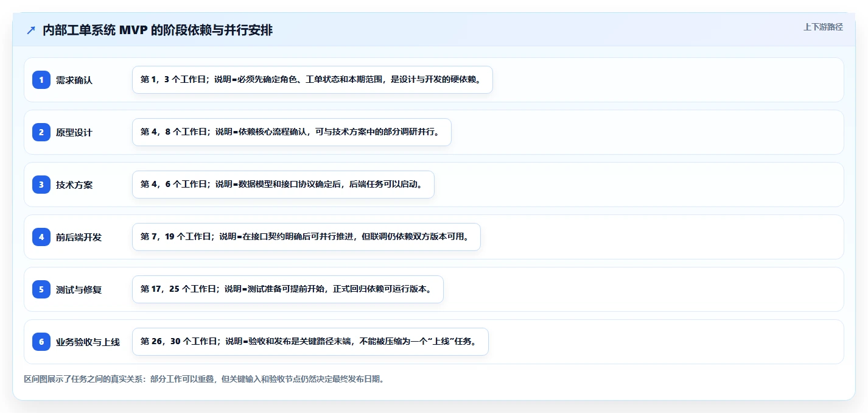
Task: Select the 技术方案 stage label
Action: [x=74, y=185]
